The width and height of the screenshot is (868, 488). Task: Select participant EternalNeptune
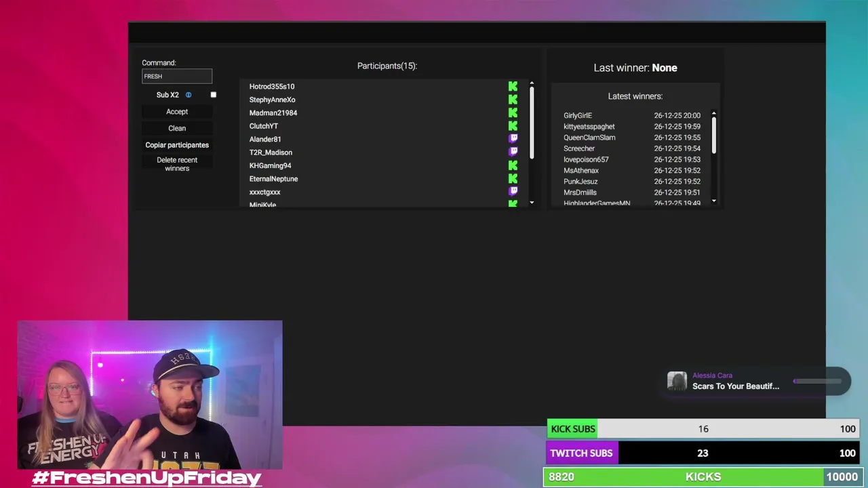273,179
